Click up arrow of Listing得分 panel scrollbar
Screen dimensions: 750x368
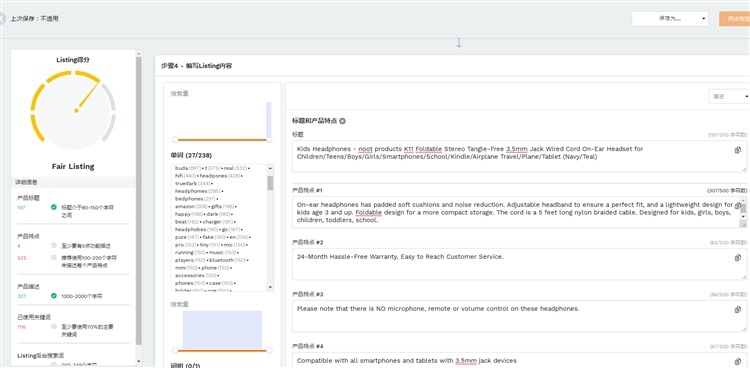139,54
